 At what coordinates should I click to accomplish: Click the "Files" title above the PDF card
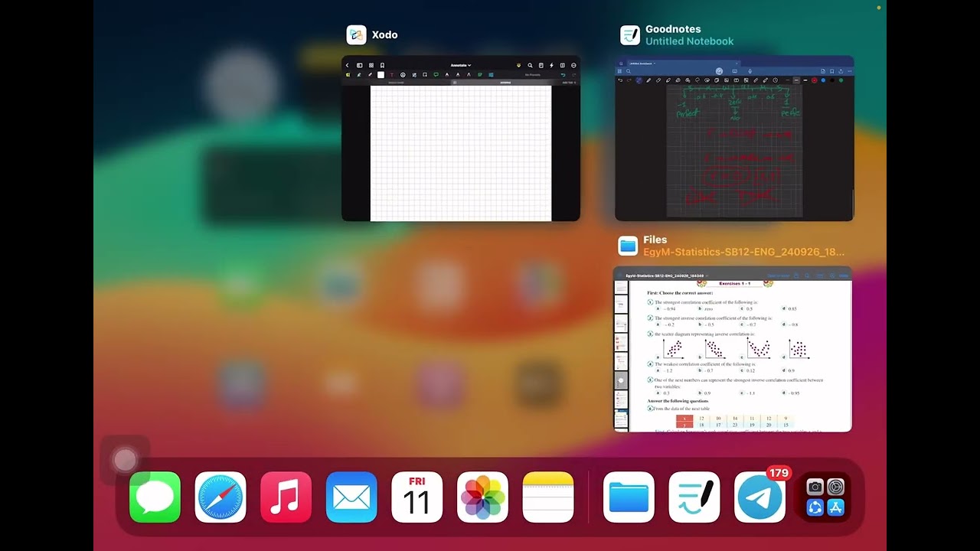coord(655,240)
